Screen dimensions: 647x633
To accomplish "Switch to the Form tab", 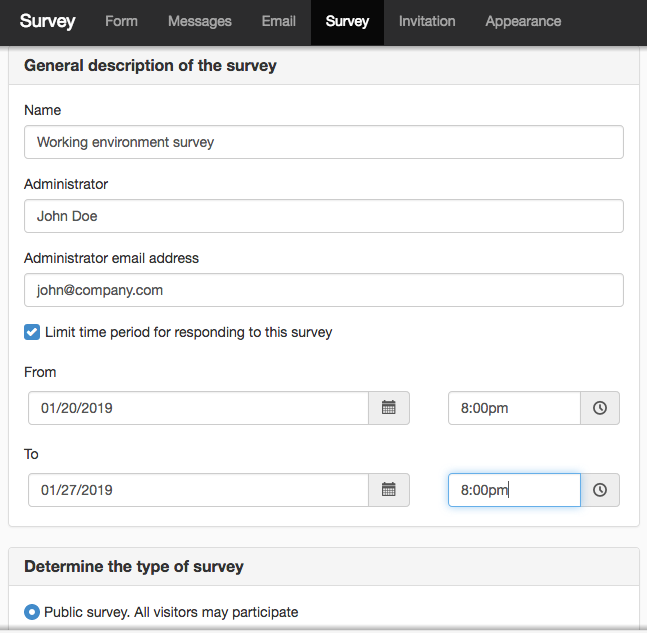I will point(121,21).
